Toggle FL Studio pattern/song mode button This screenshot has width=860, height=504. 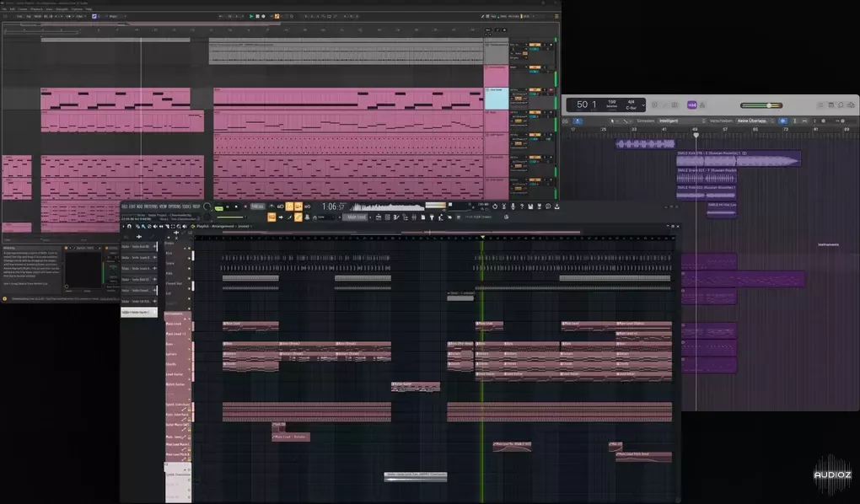tap(219, 208)
